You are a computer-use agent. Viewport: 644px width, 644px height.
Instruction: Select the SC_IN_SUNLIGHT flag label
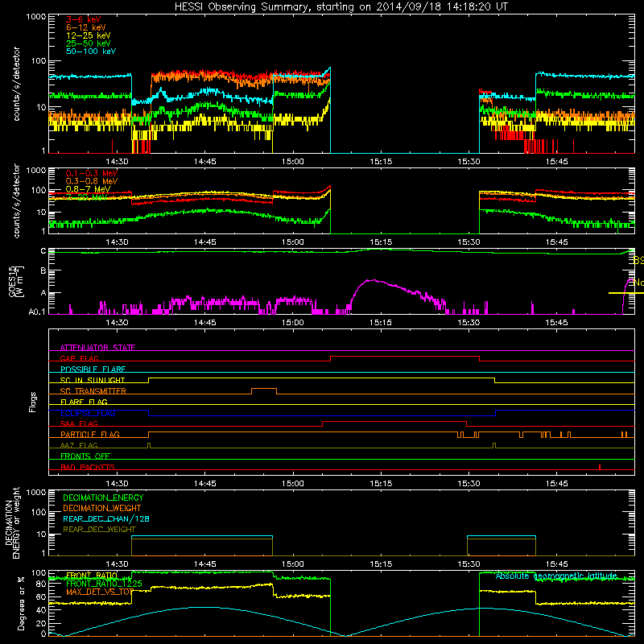coord(93,380)
